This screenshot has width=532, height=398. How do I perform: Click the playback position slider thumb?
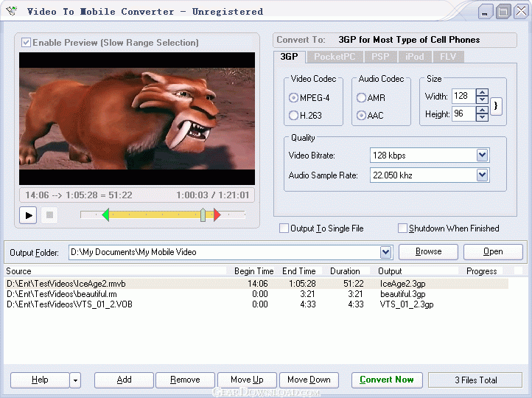pyautogui.click(x=203, y=215)
